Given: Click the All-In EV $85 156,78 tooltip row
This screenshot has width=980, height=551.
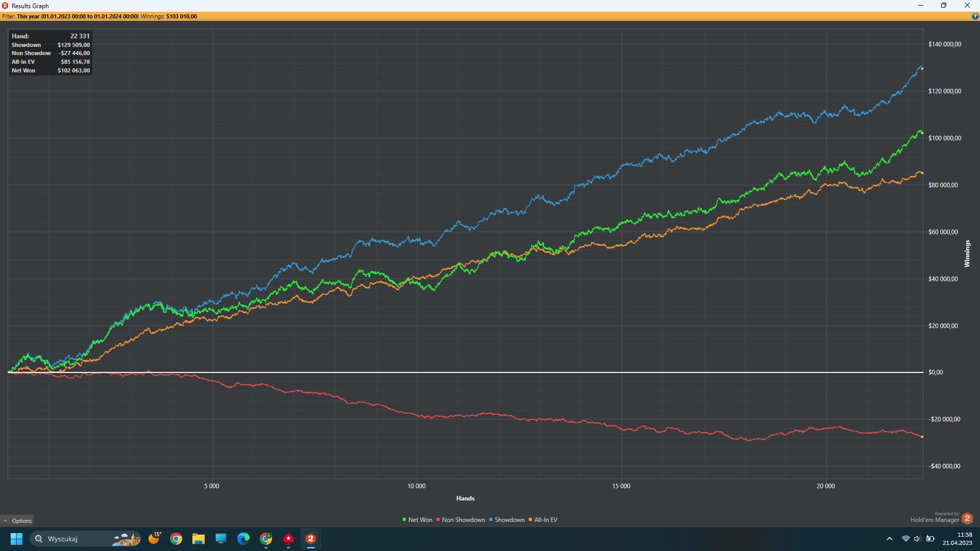Looking at the screenshot, I should tap(51, 62).
